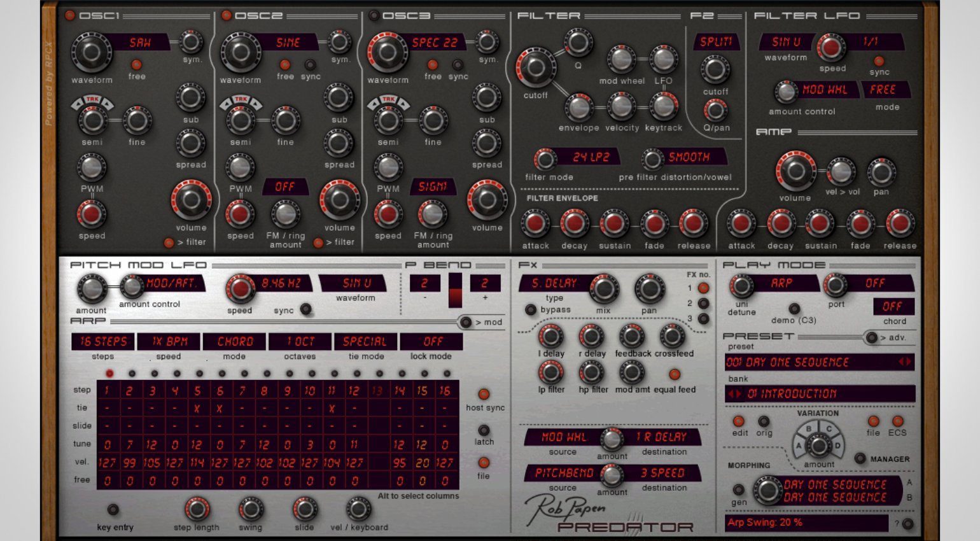Click the ECS button
The image size is (980, 541).
point(897,421)
